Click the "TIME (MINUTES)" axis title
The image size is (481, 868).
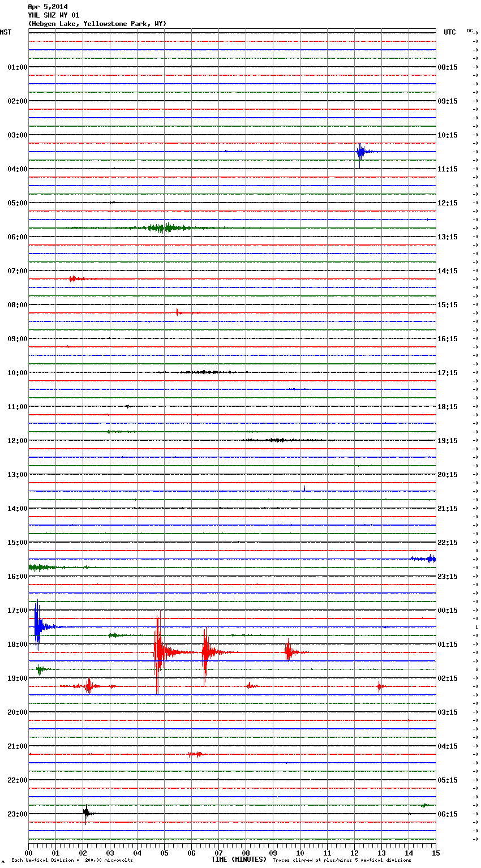(238, 860)
